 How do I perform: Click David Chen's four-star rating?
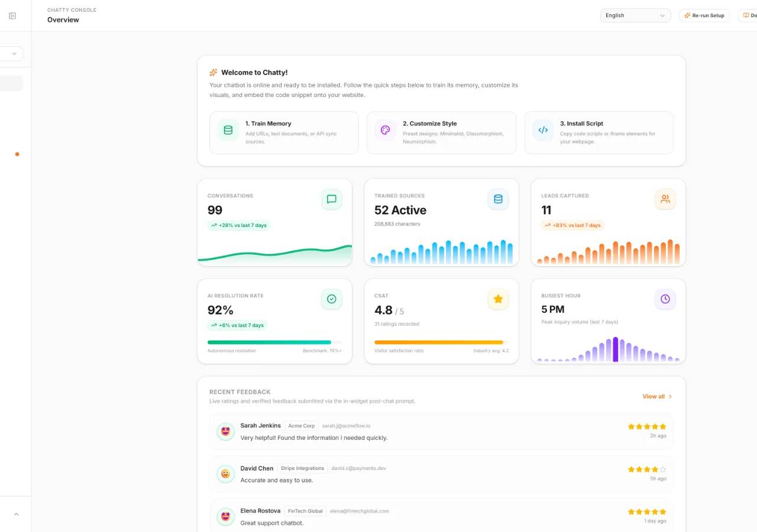click(647, 469)
